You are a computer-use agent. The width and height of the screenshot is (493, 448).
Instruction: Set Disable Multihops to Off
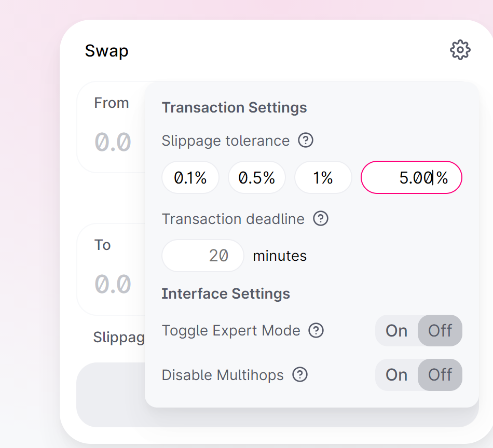[440, 375]
